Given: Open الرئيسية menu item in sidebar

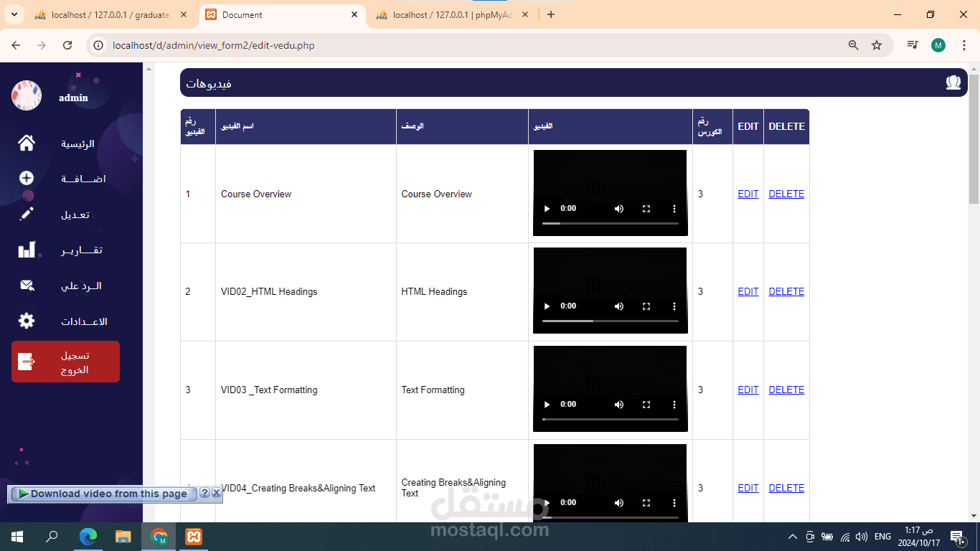Looking at the screenshot, I should tap(77, 144).
